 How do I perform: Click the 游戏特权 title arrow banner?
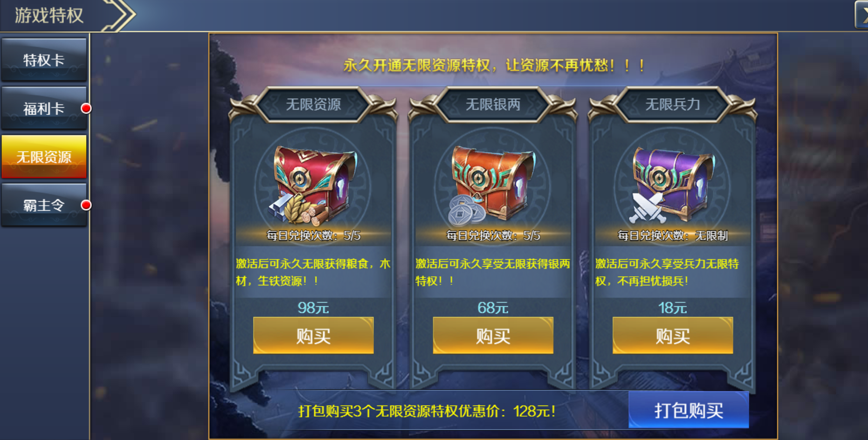pos(68,15)
